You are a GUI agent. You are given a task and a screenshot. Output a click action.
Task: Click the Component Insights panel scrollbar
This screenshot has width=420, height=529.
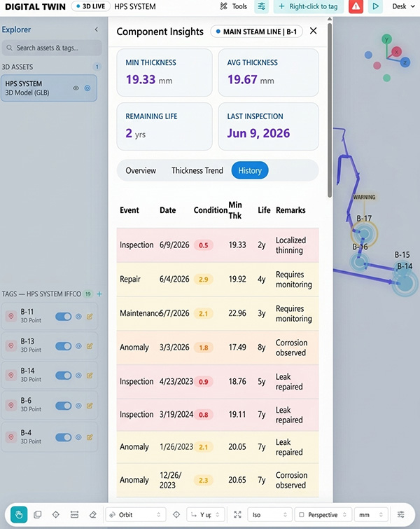point(330,109)
